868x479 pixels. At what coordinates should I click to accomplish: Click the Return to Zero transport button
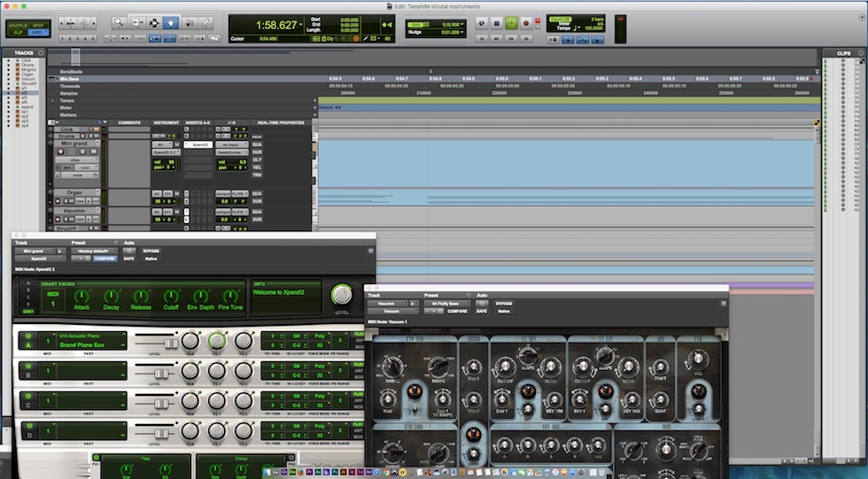coord(482,39)
